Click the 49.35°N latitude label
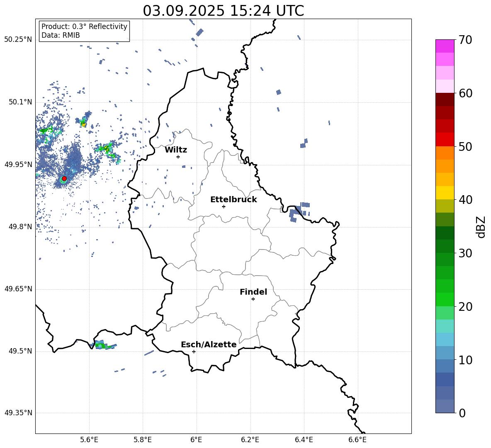The height and width of the screenshot is (448, 491). (18, 413)
